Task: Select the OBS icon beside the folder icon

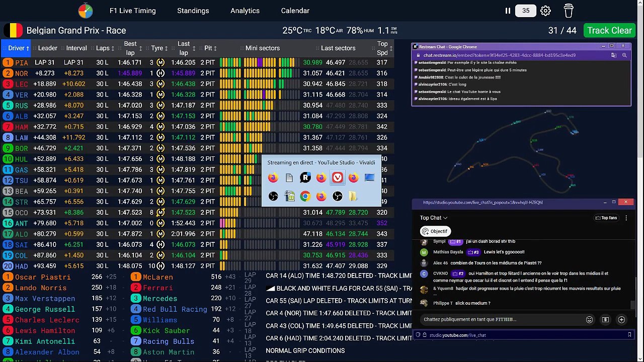Action: [337, 196]
